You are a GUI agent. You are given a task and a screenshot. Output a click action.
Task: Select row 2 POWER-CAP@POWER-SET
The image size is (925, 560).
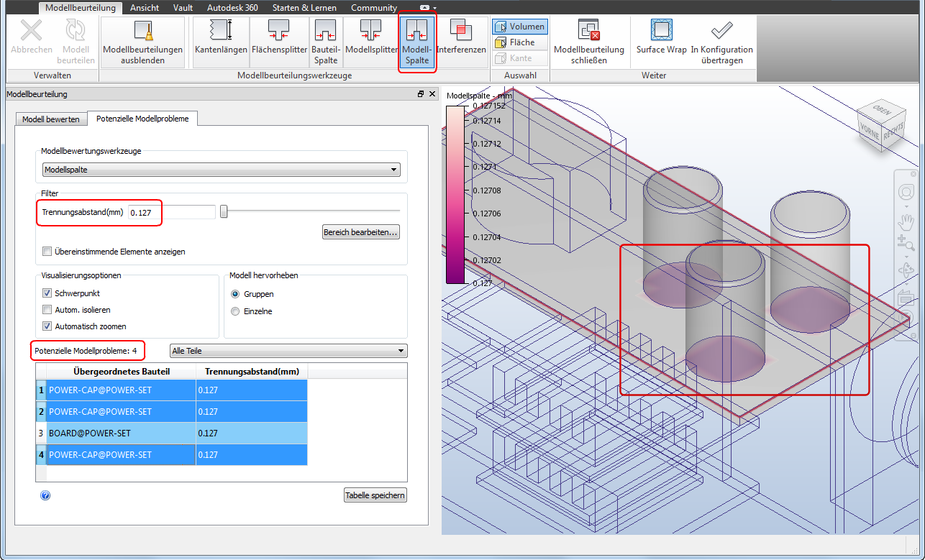point(172,412)
